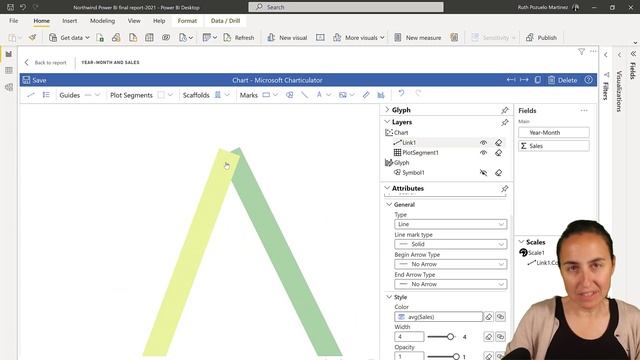This screenshot has width=640, height=360.
Task: Switch to the View ribbon tab
Action: tap(134, 21)
